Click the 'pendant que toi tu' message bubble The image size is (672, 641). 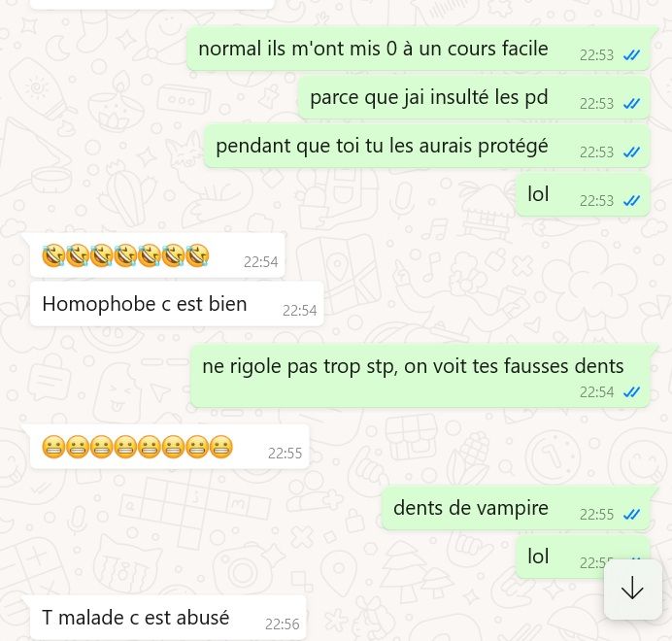click(427, 146)
